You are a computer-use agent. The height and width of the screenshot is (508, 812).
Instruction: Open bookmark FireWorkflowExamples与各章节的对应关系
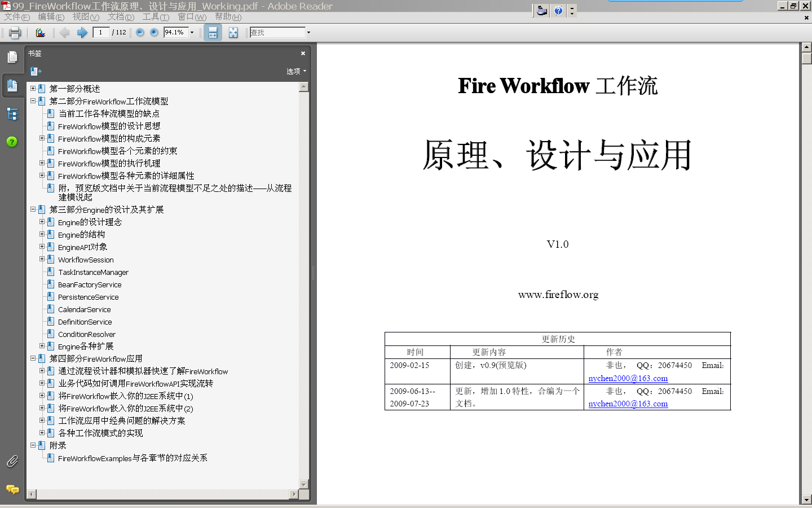click(x=133, y=458)
